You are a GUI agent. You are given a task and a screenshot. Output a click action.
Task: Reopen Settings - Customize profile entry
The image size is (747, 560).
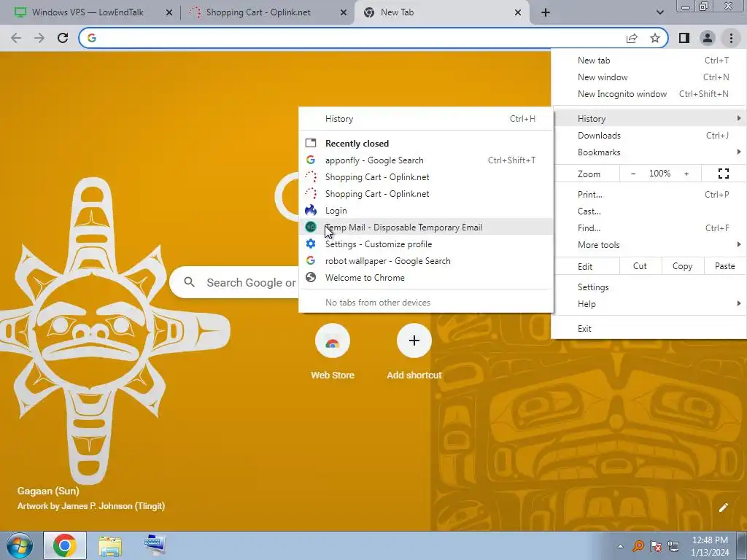(426, 244)
